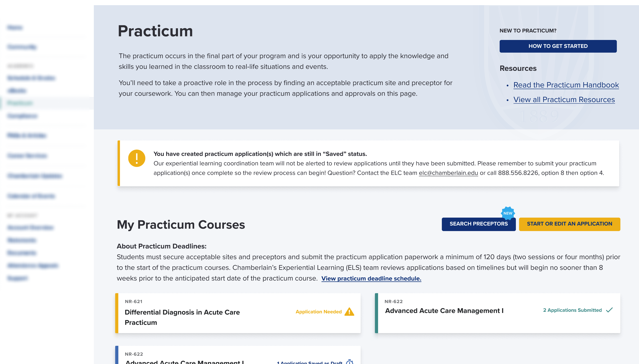Click the Search Preceptors button
639x364 pixels.
click(478, 224)
